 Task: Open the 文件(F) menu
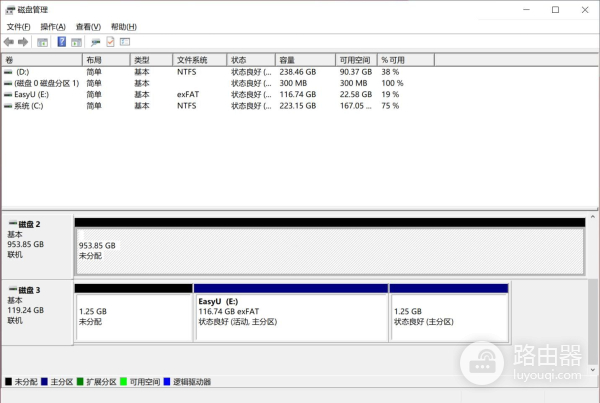18,27
